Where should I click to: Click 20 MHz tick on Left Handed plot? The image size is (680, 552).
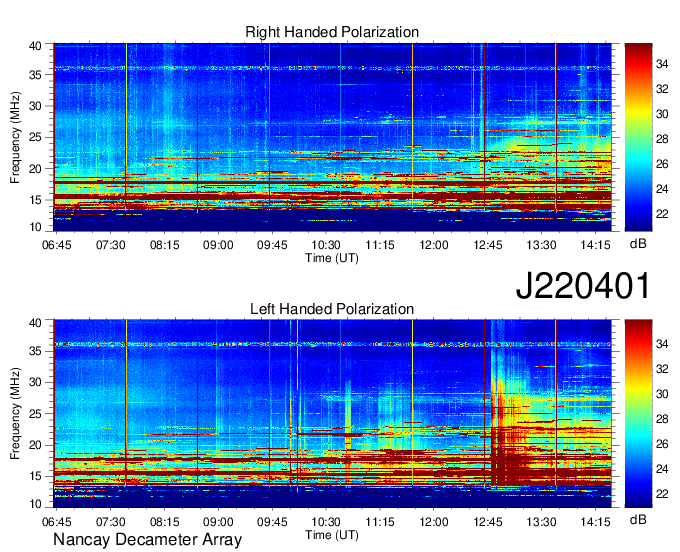click(x=35, y=445)
